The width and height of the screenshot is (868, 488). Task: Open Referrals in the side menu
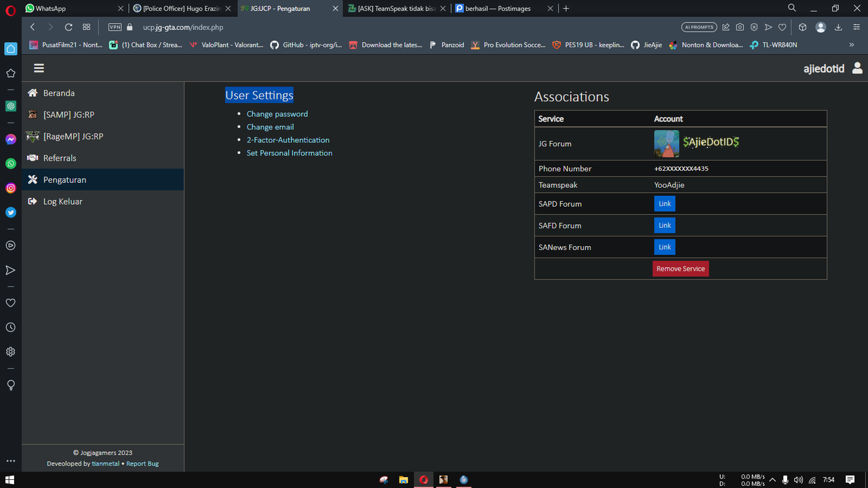(102, 158)
